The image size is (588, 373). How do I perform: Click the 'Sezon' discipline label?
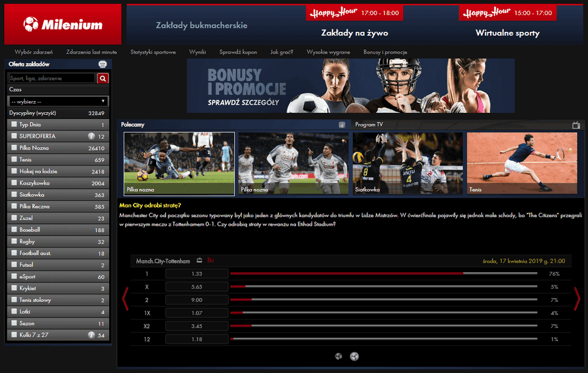(x=27, y=323)
